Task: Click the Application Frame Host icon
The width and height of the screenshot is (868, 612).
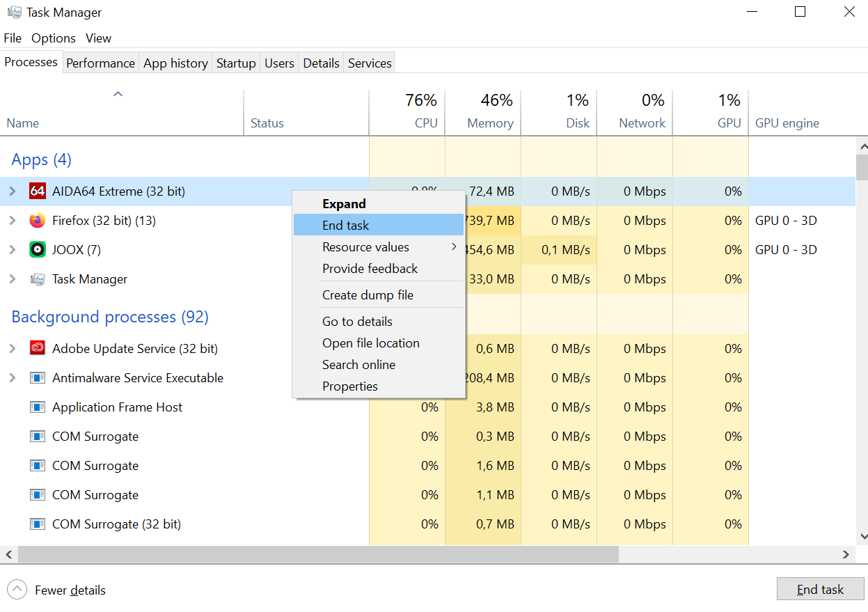Action: pyautogui.click(x=38, y=407)
